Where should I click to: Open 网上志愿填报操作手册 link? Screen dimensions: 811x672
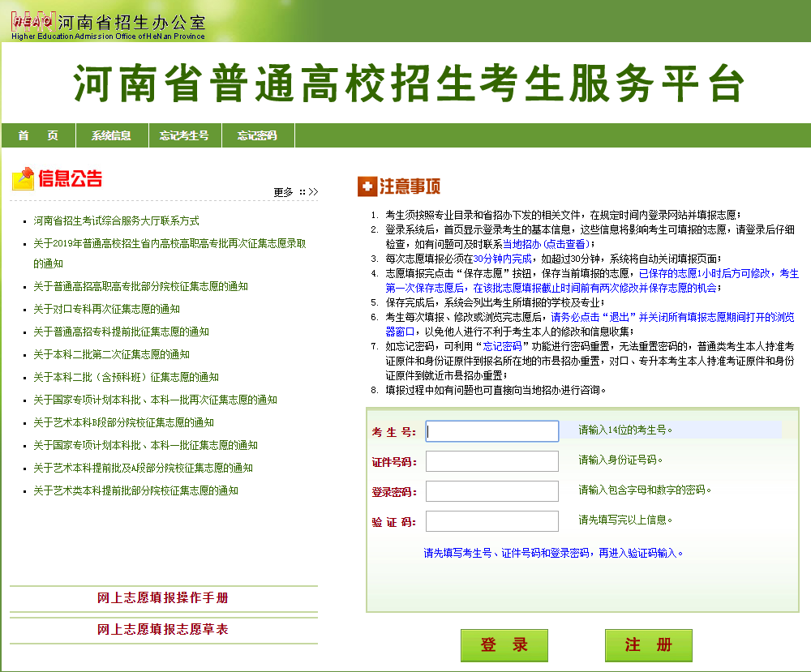pyautogui.click(x=163, y=598)
